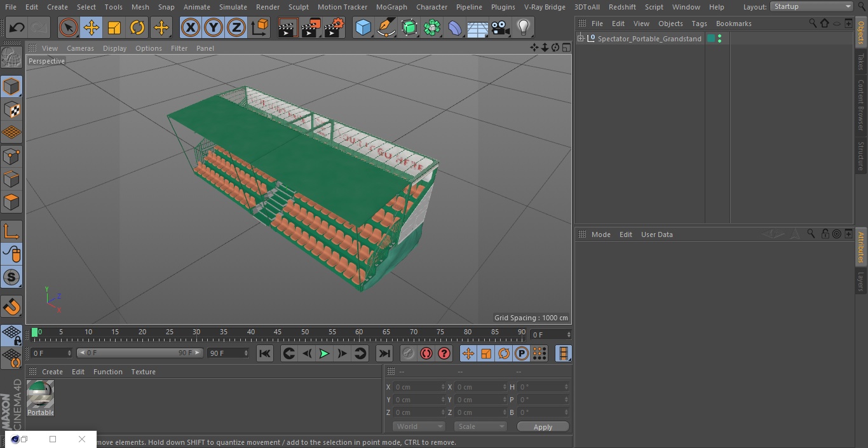Switch to Polygons mode
Image resolution: width=868 pixels, height=448 pixels.
click(x=11, y=202)
